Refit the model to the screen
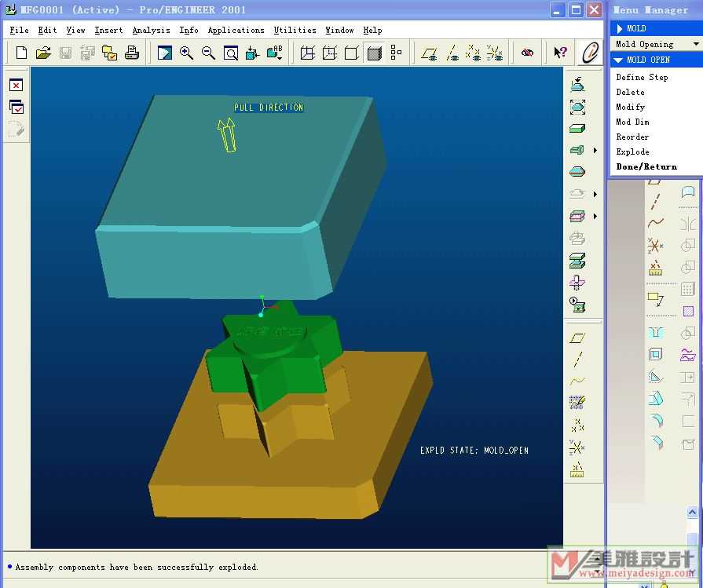 click(230, 53)
